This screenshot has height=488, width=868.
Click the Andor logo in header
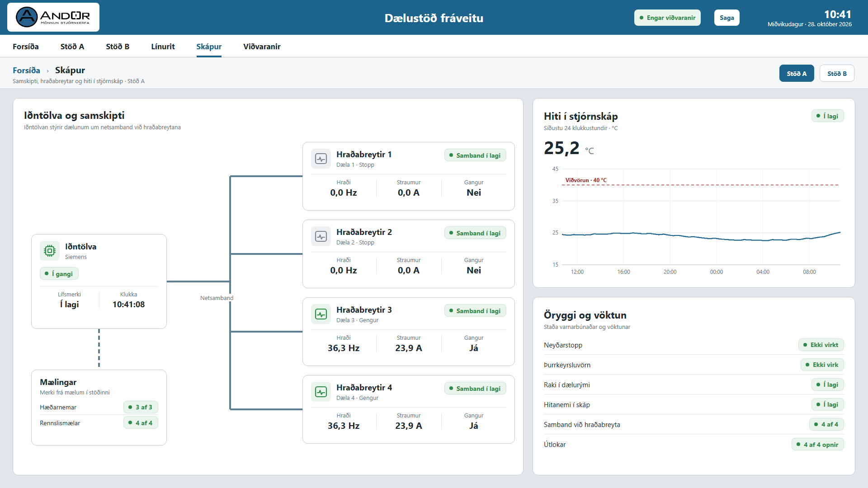[x=53, y=17]
